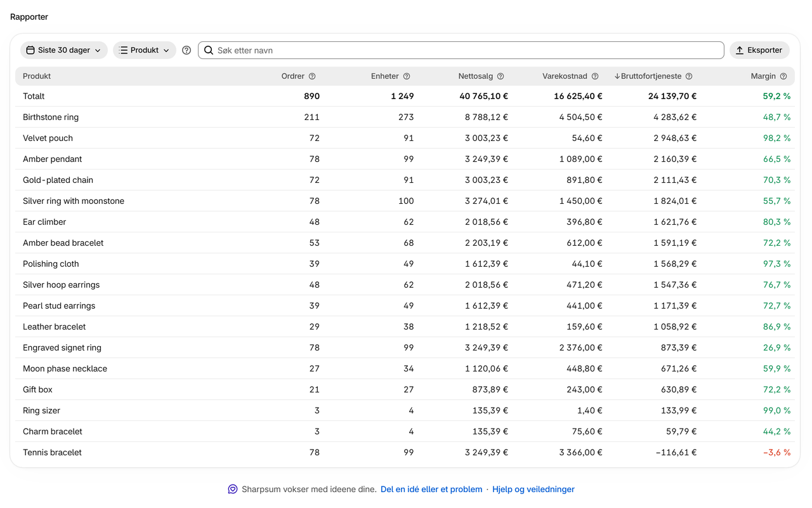This screenshot has height=508, width=812.
Task: Click the Margin column help icon
Action: (783, 76)
